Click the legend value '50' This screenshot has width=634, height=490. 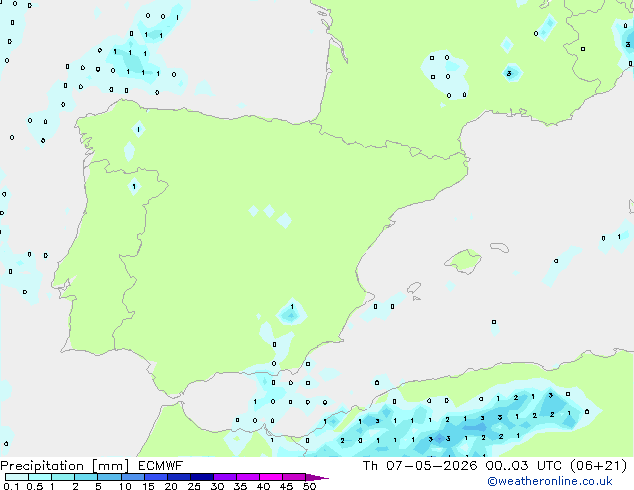coord(309,486)
